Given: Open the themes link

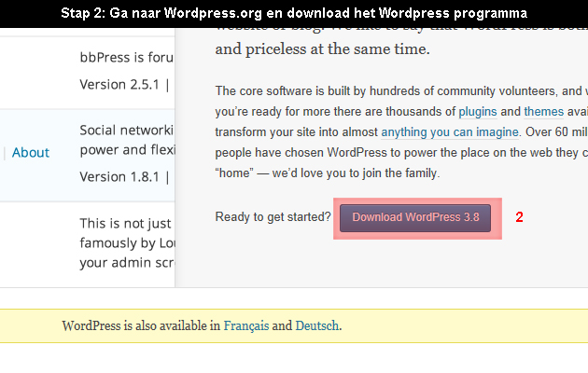Looking at the screenshot, I should tap(544, 112).
